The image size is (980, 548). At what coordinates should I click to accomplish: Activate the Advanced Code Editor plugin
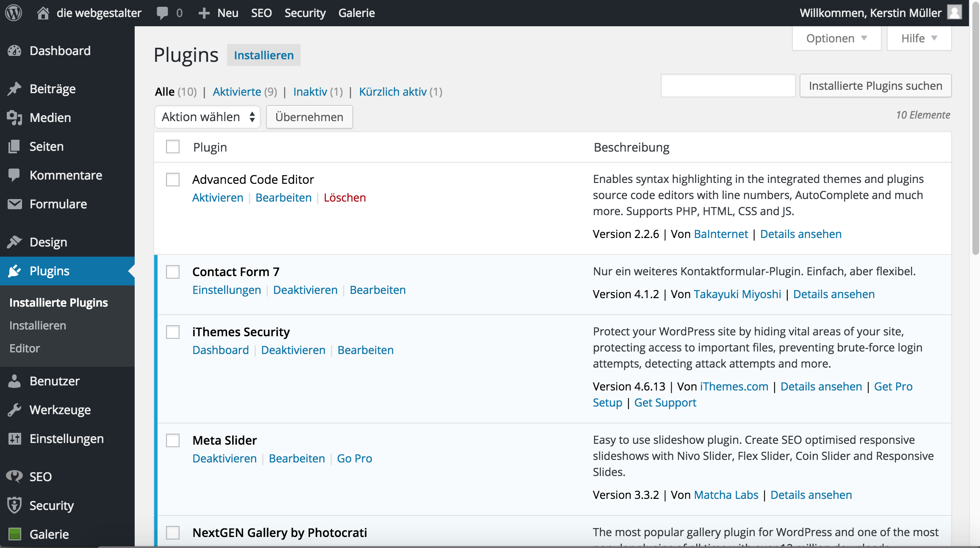(x=217, y=197)
